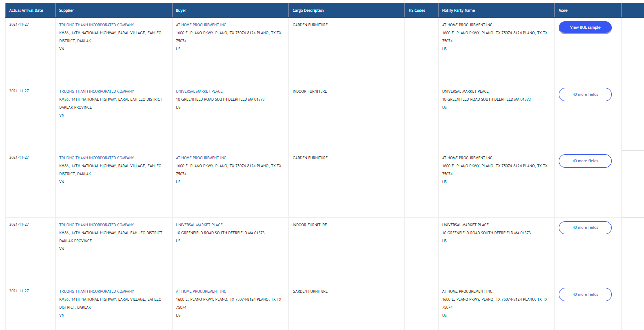
Task: Click the View BOL sample button
Action: click(x=585, y=28)
